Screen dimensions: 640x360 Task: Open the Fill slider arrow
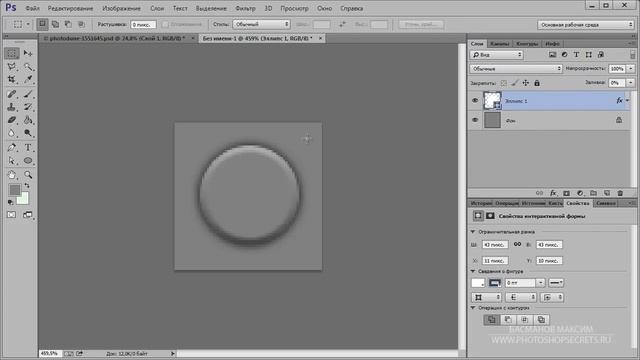631,83
